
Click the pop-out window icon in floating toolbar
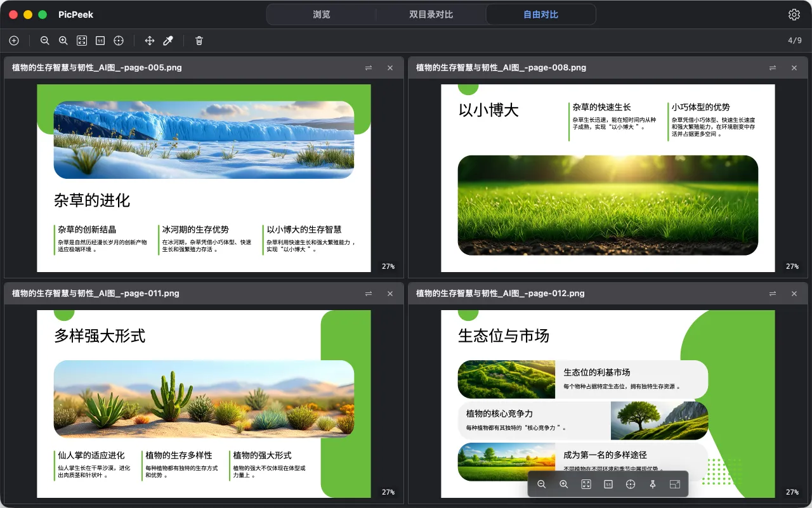[x=675, y=484]
